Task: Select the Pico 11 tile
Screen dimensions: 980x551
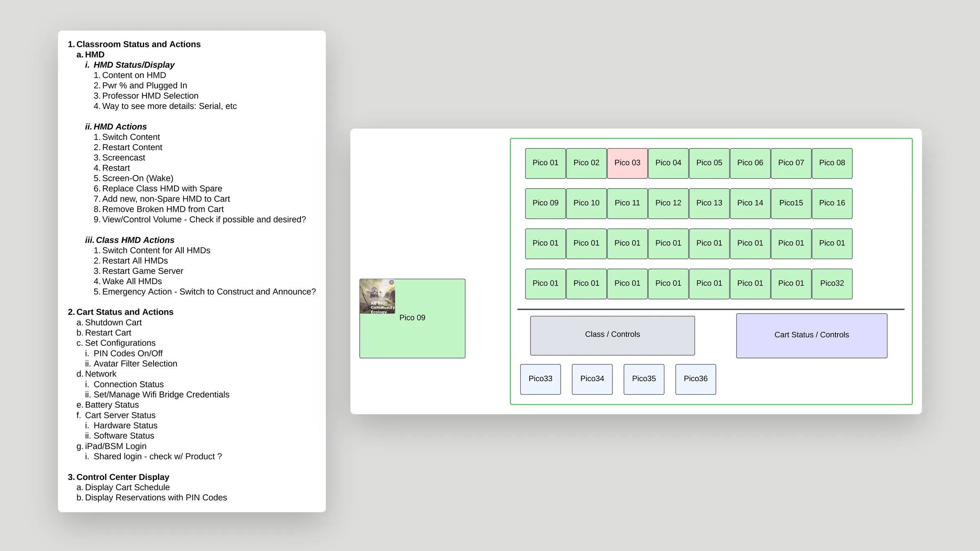Action: (627, 203)
